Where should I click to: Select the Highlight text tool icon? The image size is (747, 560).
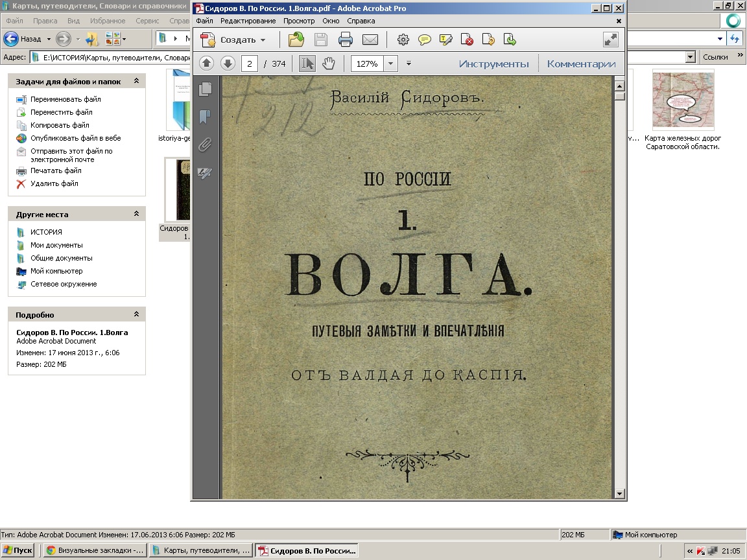click(445, 40)
